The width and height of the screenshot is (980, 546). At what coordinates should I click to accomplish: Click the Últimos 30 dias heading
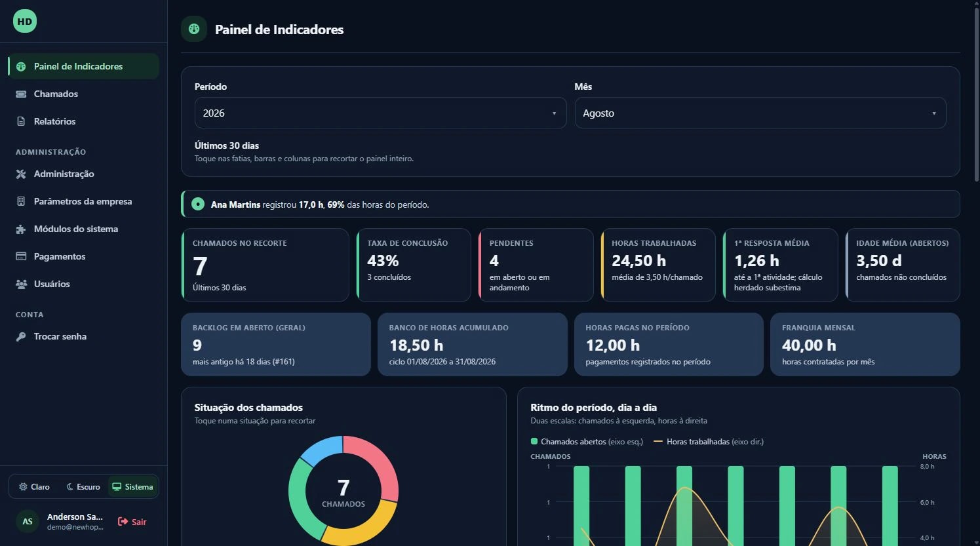tap(227, 146)
